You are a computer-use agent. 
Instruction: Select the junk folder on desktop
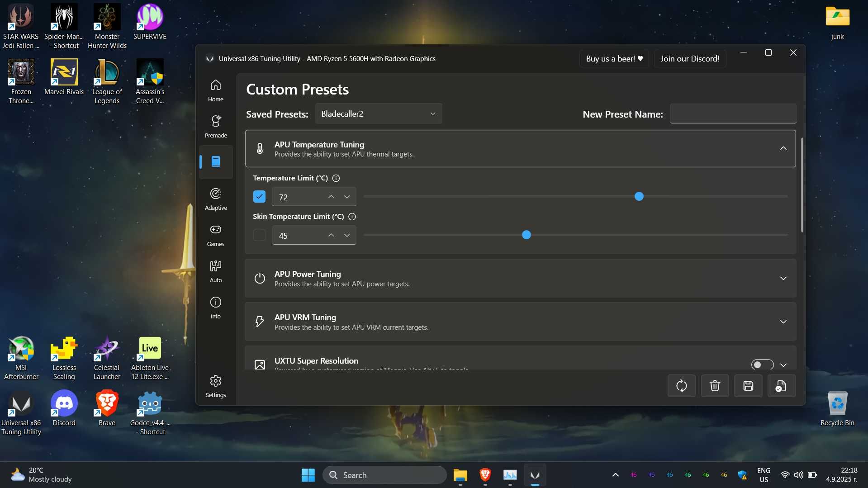coord(837,23)
